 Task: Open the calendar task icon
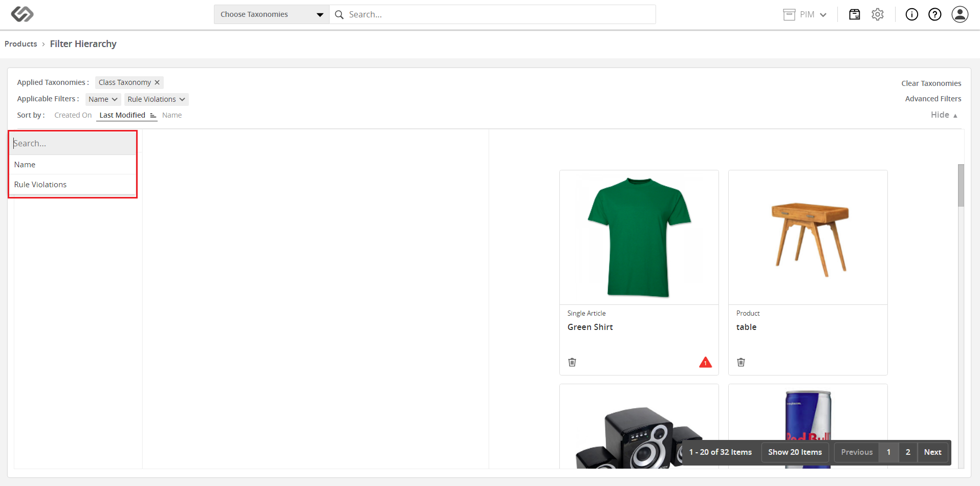click(854, 14)
